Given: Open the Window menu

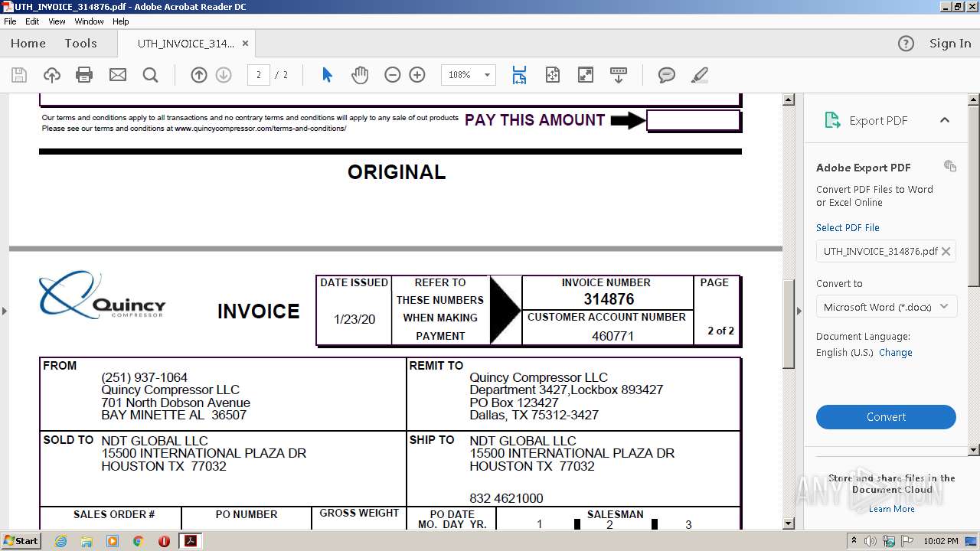Looking at the screenshot, I should [x=89, y=21].
